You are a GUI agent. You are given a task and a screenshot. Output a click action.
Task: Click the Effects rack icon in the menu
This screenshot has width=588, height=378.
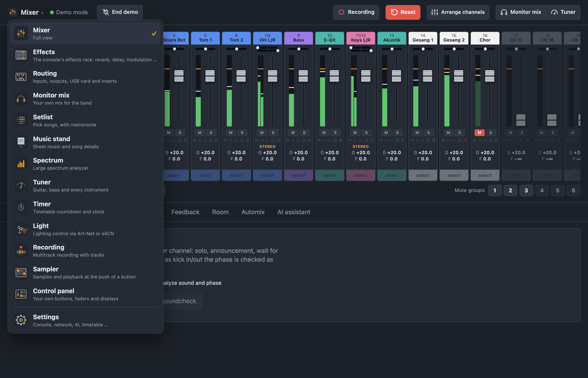[x=21, y=55]
